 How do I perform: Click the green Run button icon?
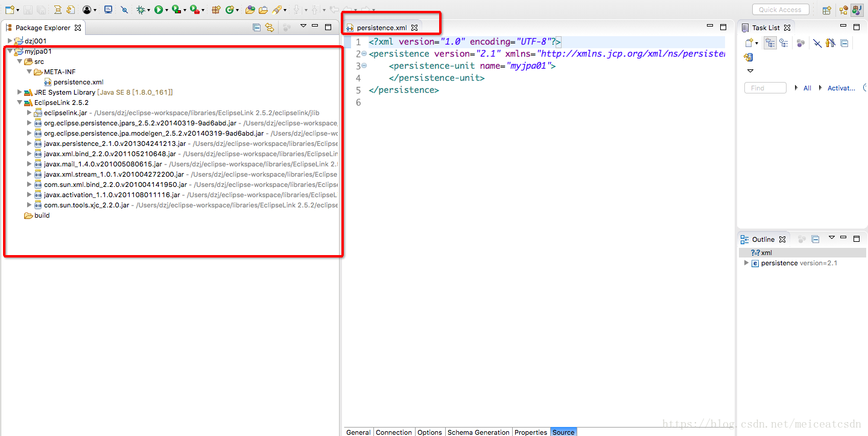pyautogui.click(x=158, y=10)
